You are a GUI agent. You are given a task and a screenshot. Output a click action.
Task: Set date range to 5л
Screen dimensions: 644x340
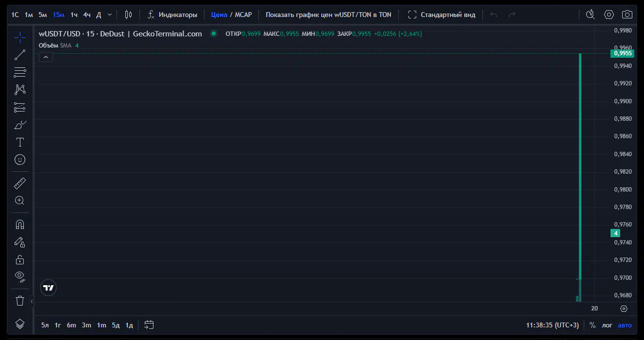pos(45,325)
